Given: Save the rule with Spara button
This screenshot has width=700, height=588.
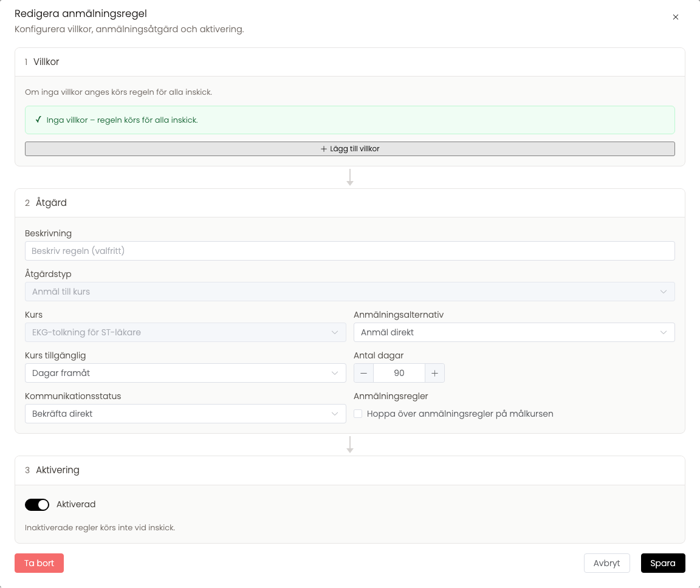Looking at the screenshot, I should point(663,563).
